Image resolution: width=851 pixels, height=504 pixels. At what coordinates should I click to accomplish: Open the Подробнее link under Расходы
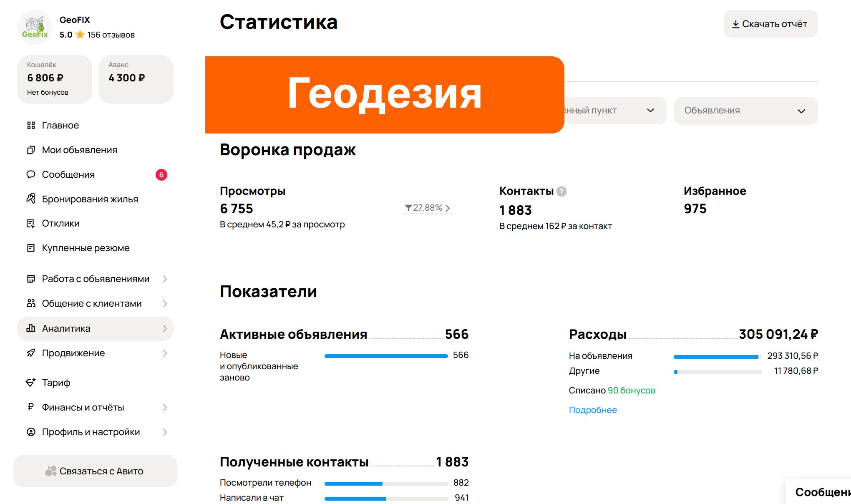(x=592, y=410)
